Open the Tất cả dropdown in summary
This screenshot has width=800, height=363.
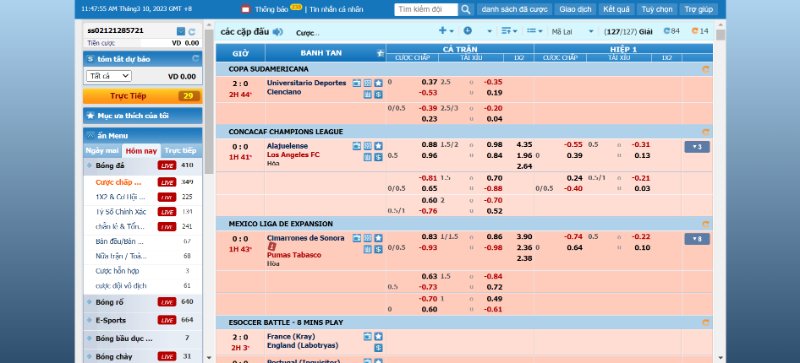(x=109, y=76)
